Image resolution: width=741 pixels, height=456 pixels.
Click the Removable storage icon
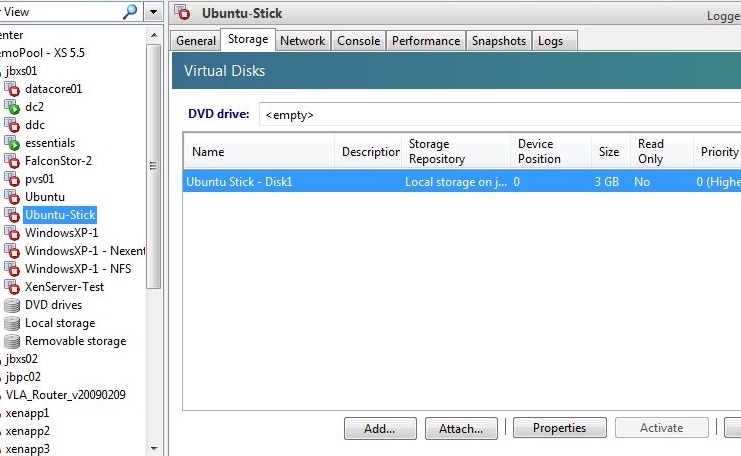(12, 341)
